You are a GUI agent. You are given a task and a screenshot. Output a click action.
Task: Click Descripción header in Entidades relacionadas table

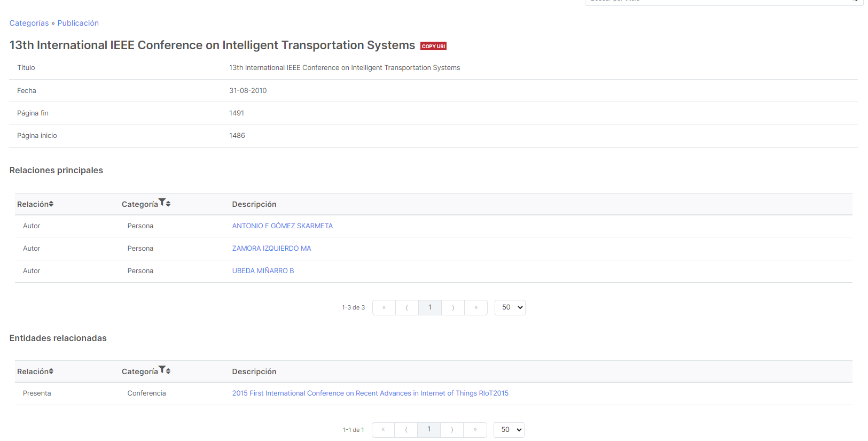(254, 372)
